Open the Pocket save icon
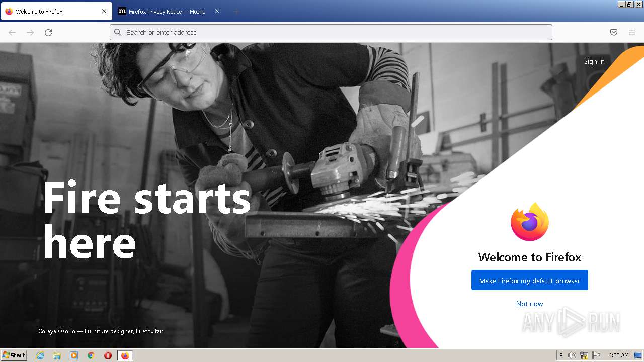 [x=614, y=32]
